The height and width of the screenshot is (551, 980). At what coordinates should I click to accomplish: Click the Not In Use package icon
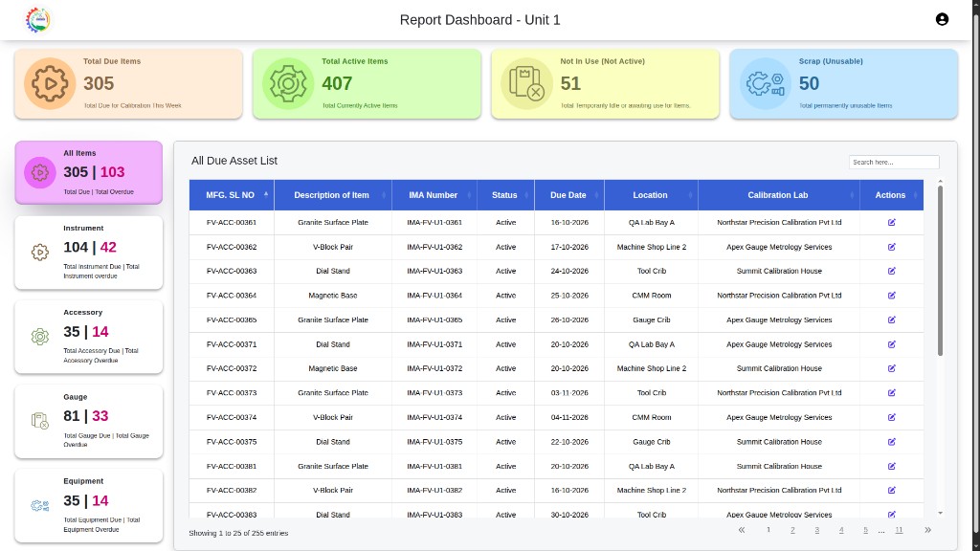pyautogui.click(x=527, y=84)
